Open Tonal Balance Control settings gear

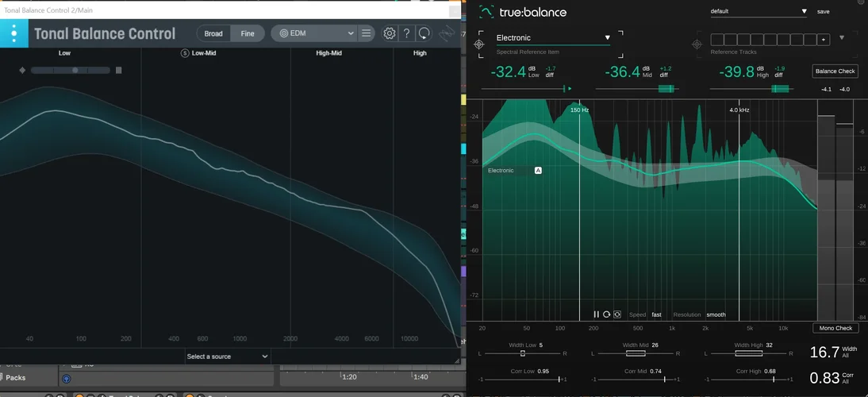tap(390, 33)
